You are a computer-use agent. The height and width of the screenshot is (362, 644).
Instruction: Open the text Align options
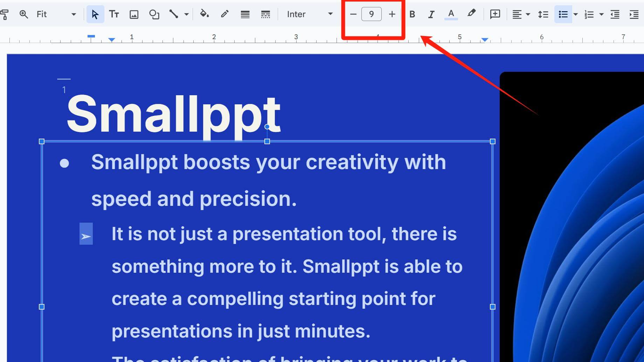click(517, 14)
